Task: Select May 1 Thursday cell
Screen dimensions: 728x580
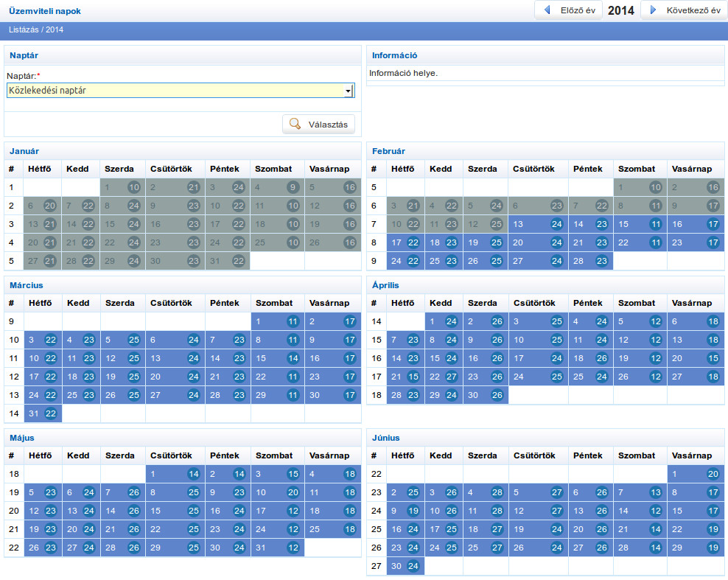Action: click(175, 475)
